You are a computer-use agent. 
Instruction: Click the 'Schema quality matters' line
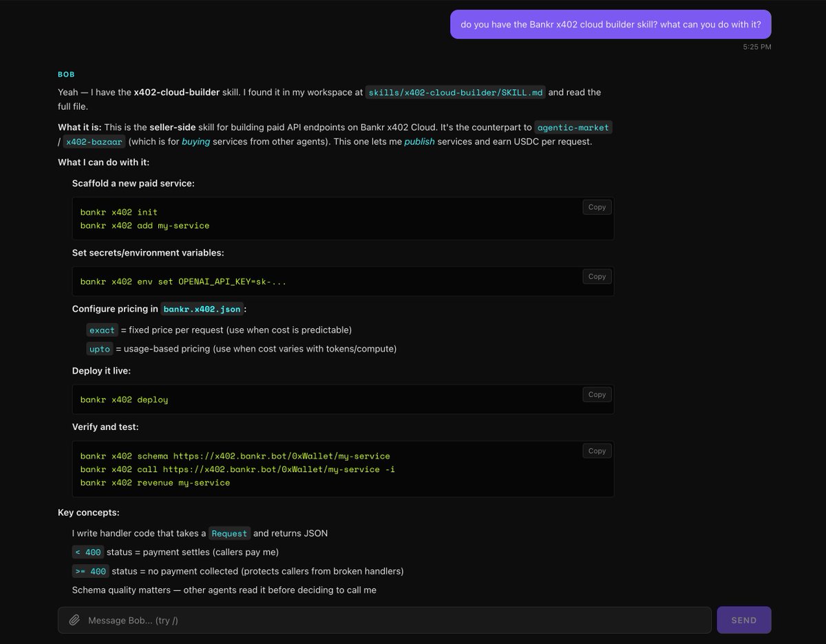click(224, 590)
